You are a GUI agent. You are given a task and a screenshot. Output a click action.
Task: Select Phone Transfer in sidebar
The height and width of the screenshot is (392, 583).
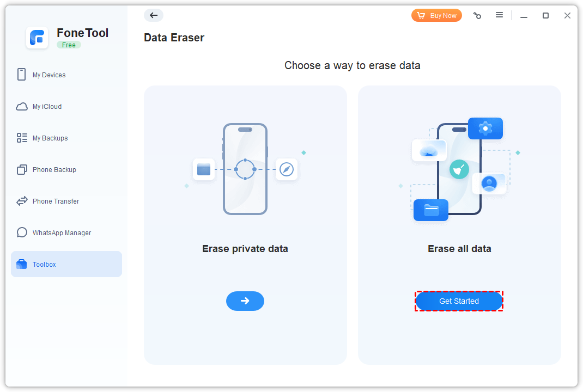(56, 201)
